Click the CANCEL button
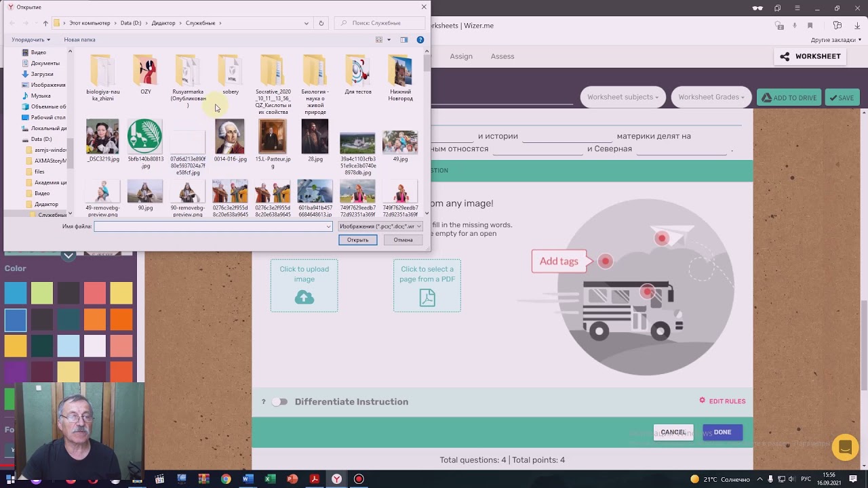 pos(673,432)
